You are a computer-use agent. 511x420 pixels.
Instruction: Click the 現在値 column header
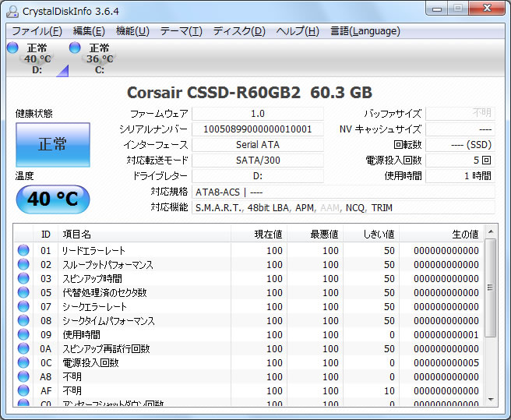point(259,234)
